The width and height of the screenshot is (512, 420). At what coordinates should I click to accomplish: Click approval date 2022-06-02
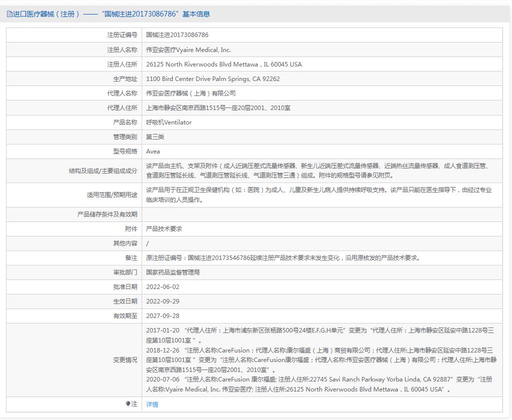(163, 287)
